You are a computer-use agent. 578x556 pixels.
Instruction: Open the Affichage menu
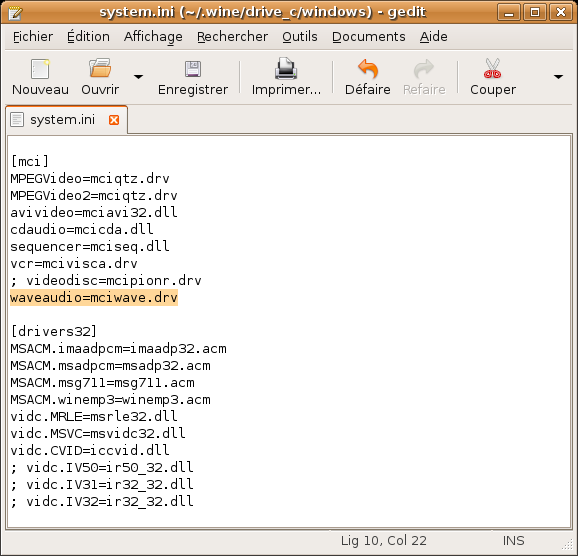click(153, 37)
